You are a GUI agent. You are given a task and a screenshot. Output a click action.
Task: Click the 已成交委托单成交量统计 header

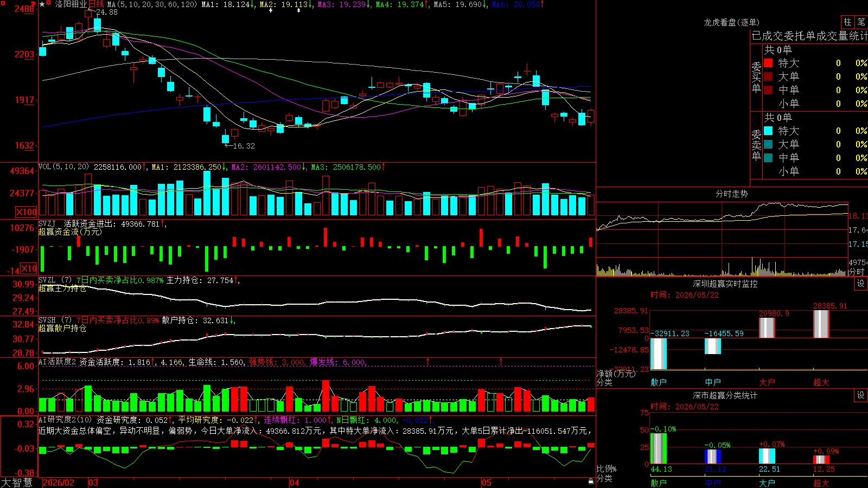[809, 36]
